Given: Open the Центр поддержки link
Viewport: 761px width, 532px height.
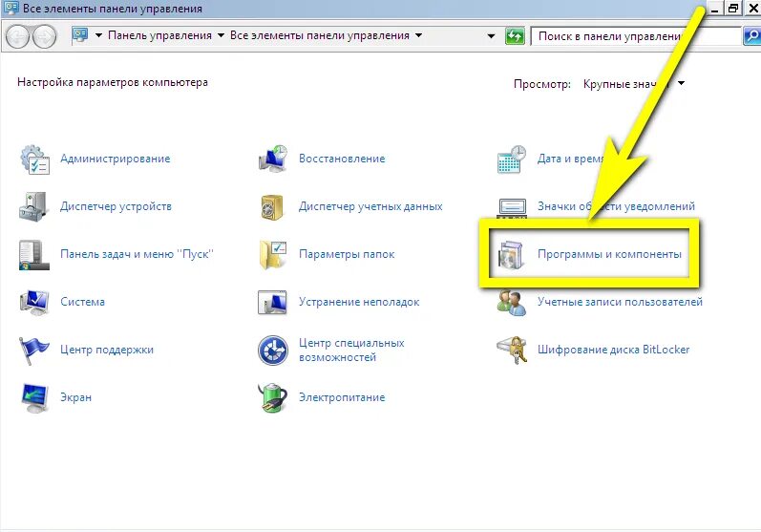Looking at the screenshot, I should coord(107,350).
